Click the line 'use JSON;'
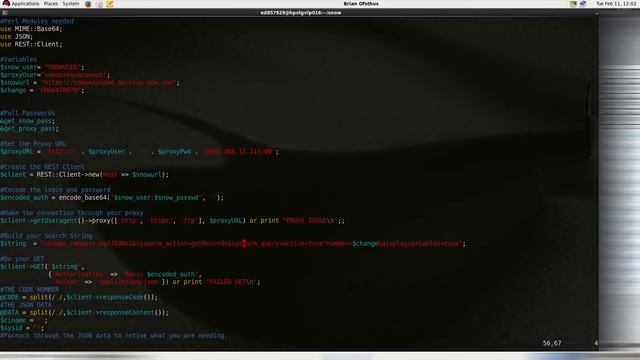The image size is (640, 360). point(16,37)
